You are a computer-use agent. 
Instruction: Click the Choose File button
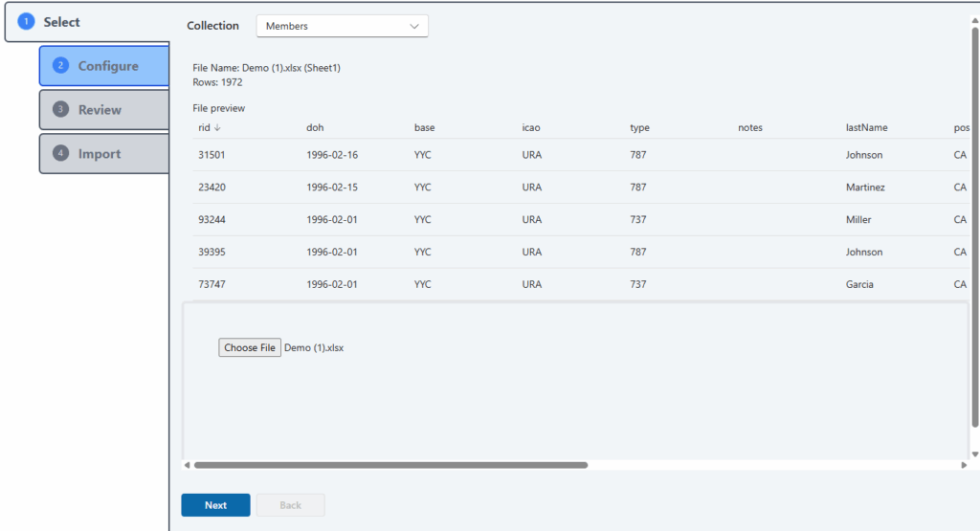point(250,347)
